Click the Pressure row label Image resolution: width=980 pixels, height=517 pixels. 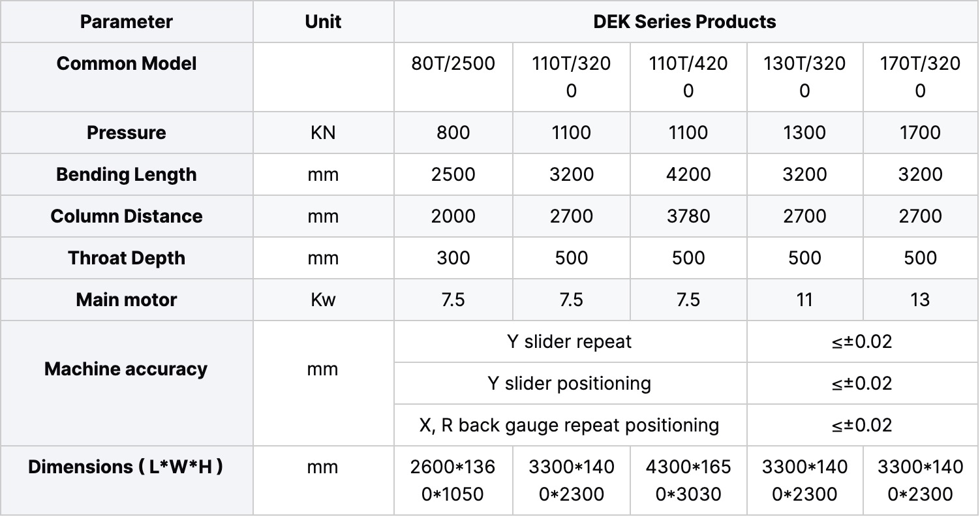[127, 133]
